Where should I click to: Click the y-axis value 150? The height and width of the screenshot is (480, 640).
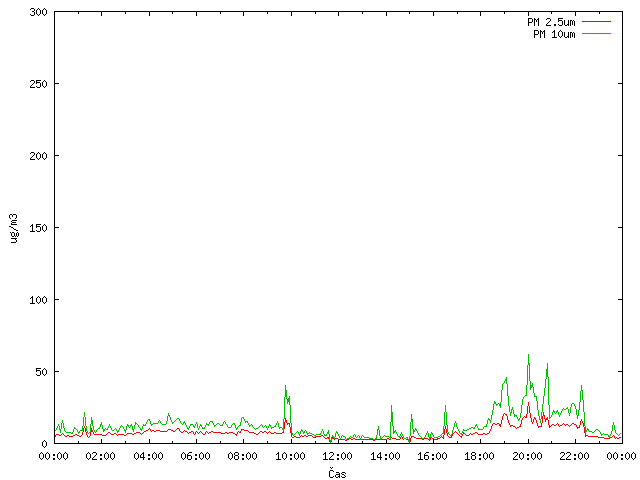point(38,228)
